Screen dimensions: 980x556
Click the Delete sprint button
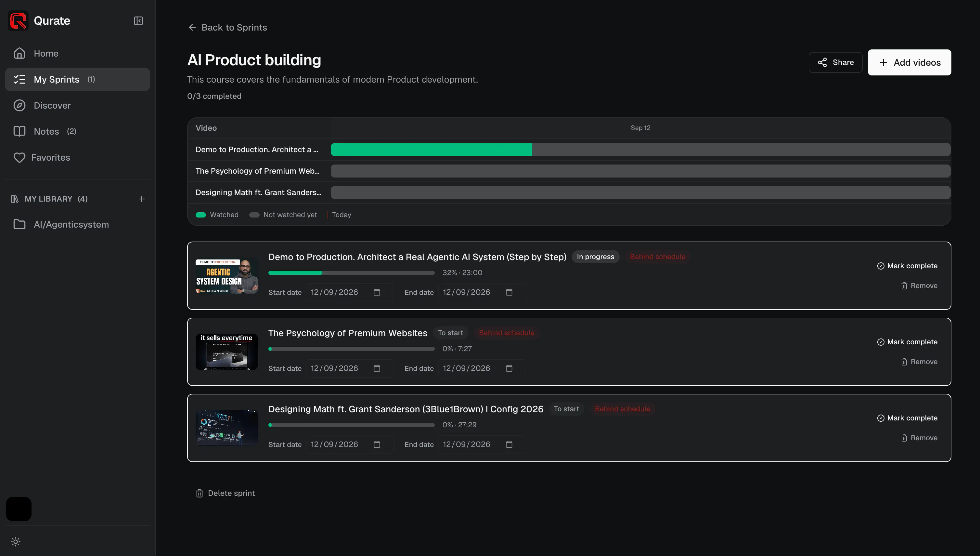pos(225,493)
